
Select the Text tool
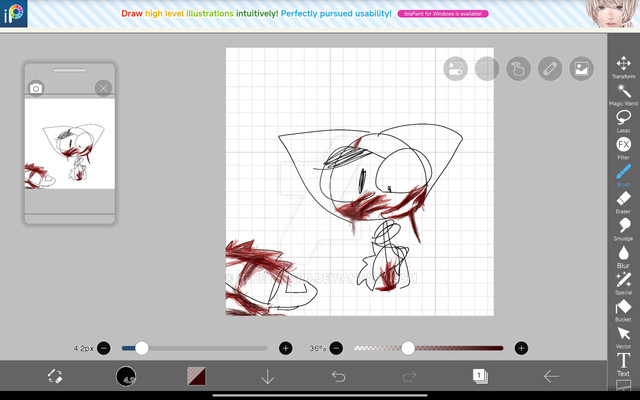(623, 362)
